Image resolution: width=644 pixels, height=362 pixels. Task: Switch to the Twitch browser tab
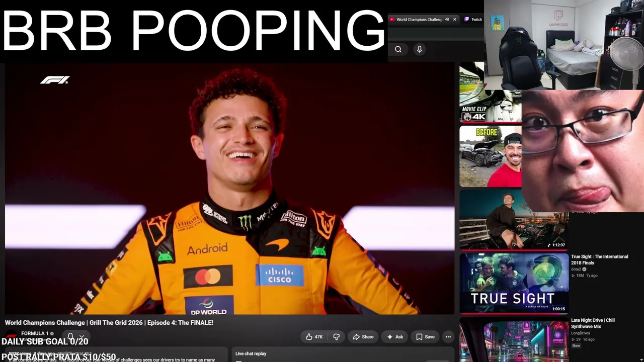[x=473, y=20]
